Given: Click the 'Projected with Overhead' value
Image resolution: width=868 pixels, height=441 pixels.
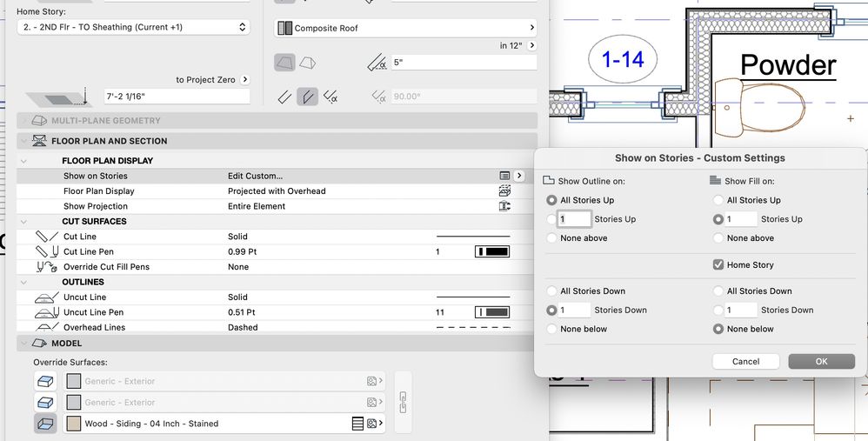Looking at the screenshot, I should [x=277, y=190].
